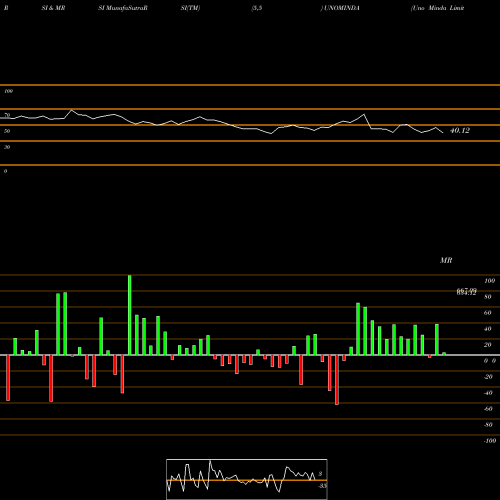Image resolution: width=500 pixels, height=500 pixels.
Task: Click the 'SI(TM)' header text
Action: point(190,8)
